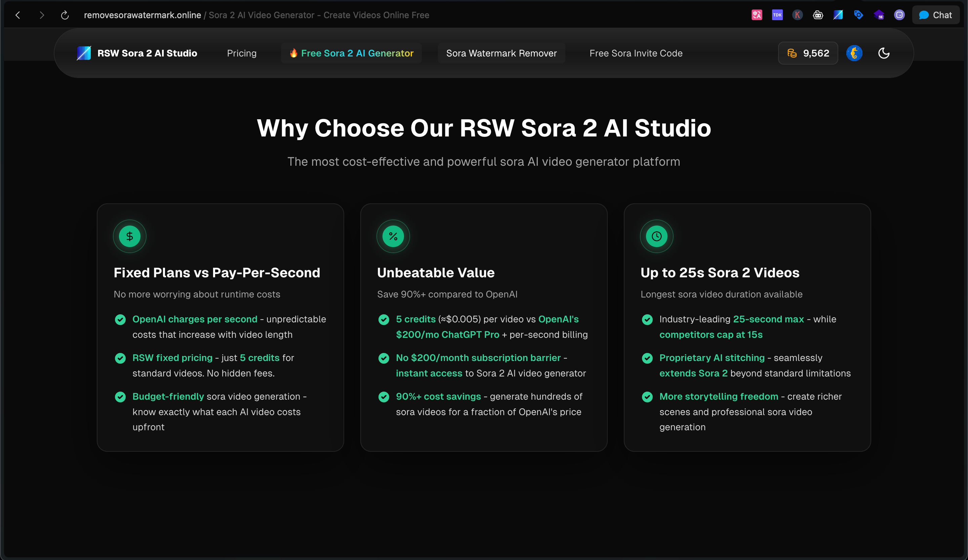The width and height of the screenshot is (968, 560).
Task: Open Free Sora 2 AI Generator tab
Action: coord(352,53)
